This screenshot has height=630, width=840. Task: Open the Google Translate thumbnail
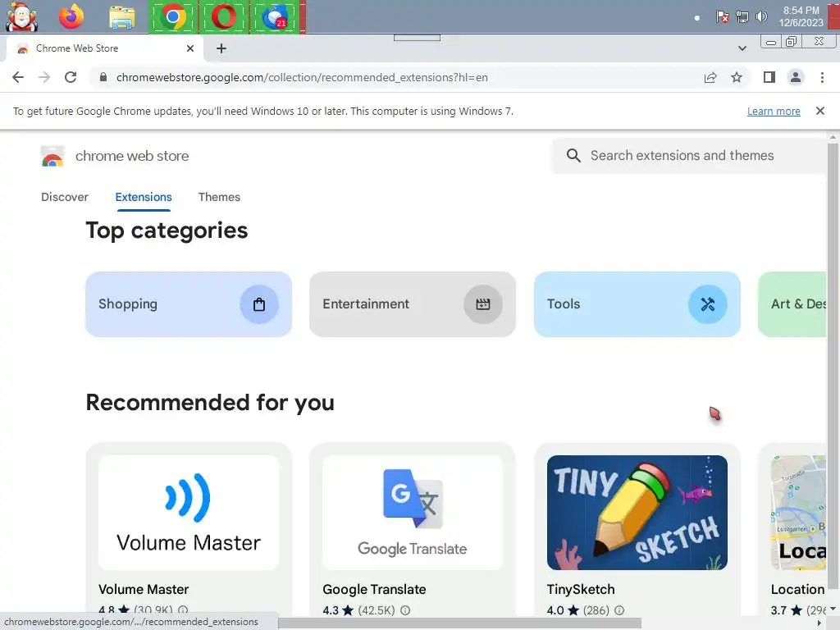[x=413, y=513]
